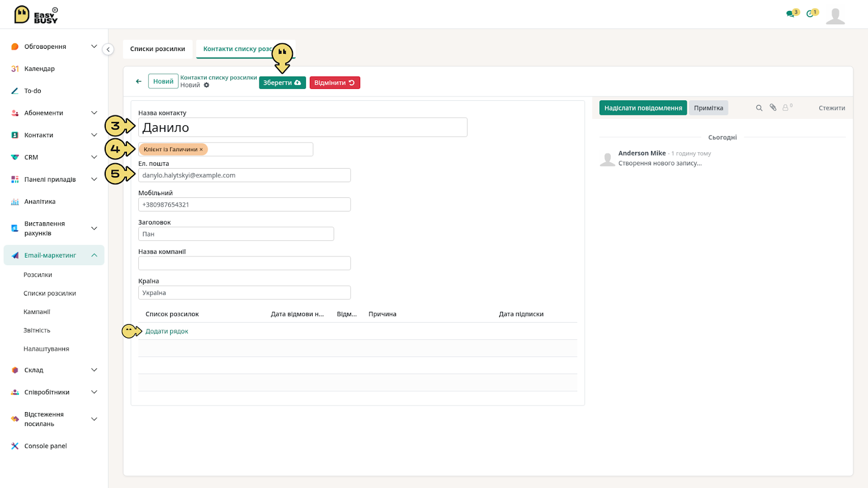Click the CRM sidebar icon
Viewport: 868px width, 488px height.
(15, 157)
